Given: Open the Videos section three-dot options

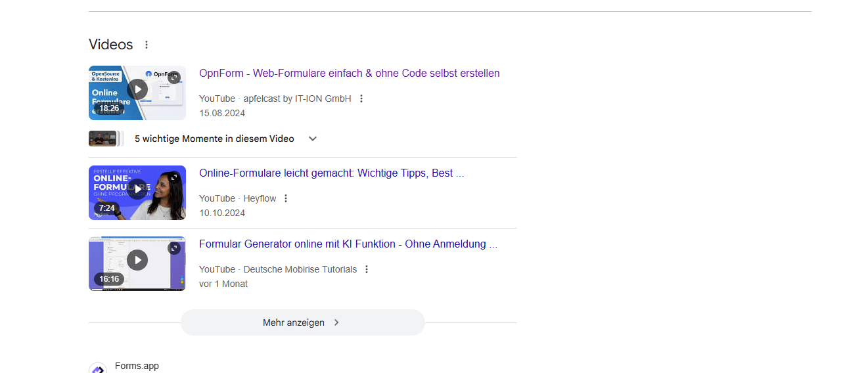Looking at the screenshot, I should (147, 45).
